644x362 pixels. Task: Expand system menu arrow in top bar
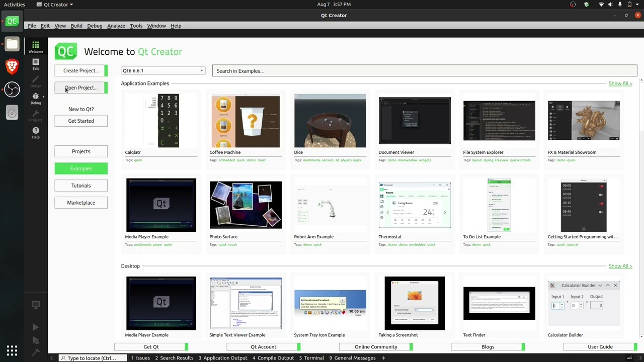tap(638, 5)
